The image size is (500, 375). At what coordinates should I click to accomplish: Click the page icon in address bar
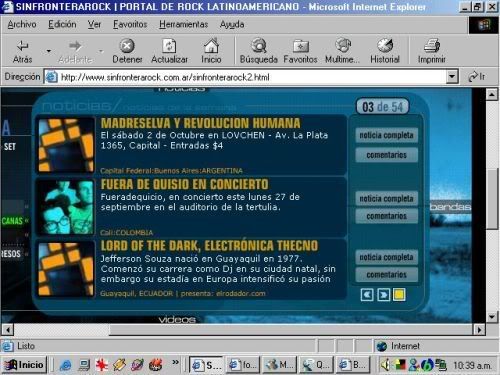click(x=51, y=77)
